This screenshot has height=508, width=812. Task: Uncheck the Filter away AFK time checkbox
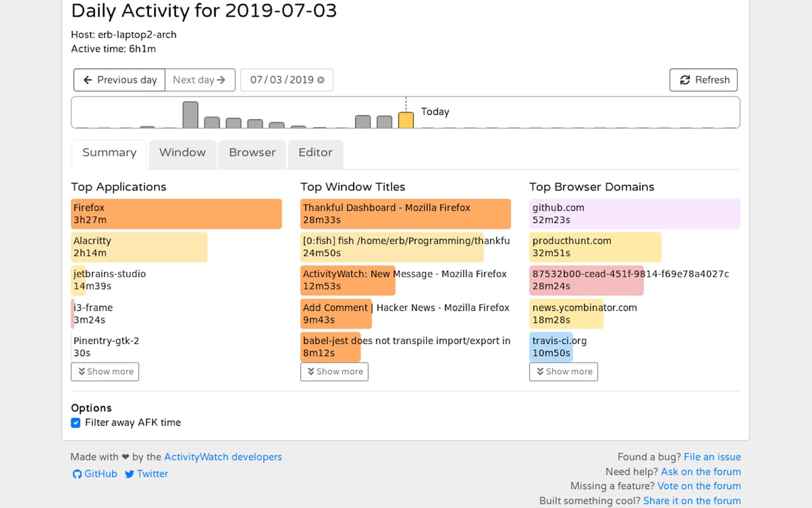pos(75,422)
